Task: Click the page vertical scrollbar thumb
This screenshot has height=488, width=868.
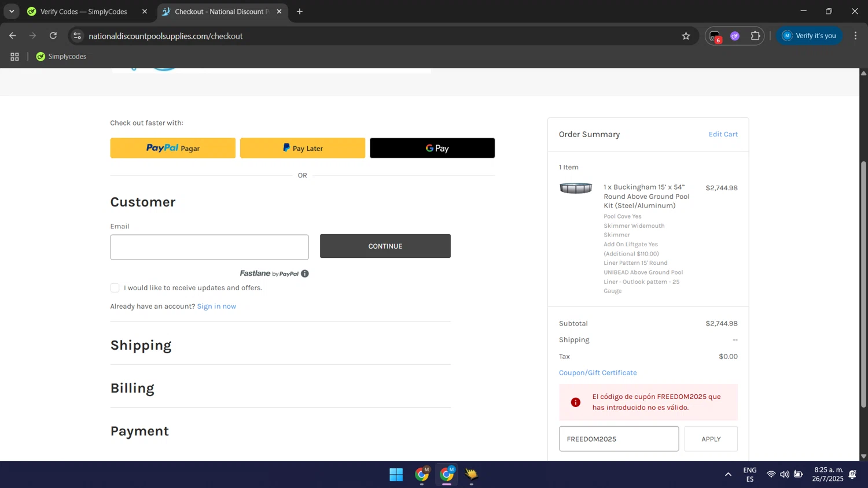Action: tap(863, 283)
